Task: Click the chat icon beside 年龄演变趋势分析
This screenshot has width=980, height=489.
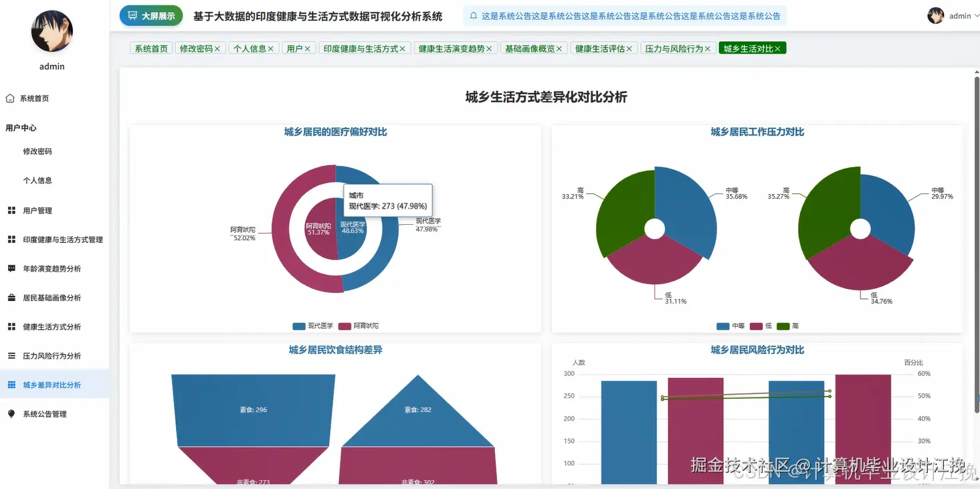Action: pyautogui.click(x=11, y=268)
